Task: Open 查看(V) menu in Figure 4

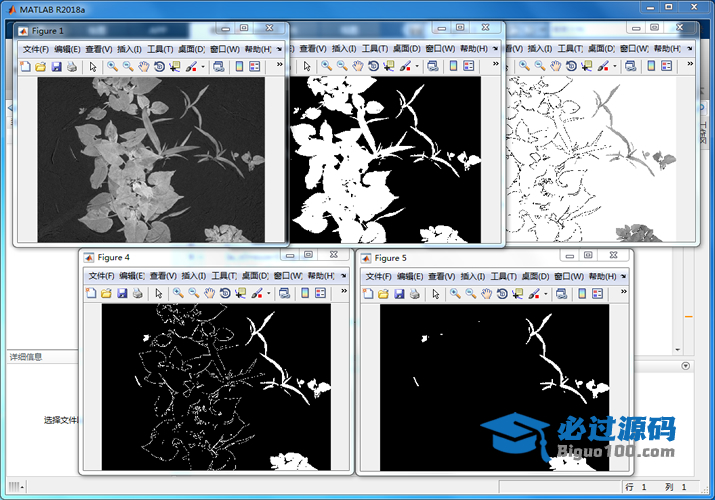Action: [163, 276]
